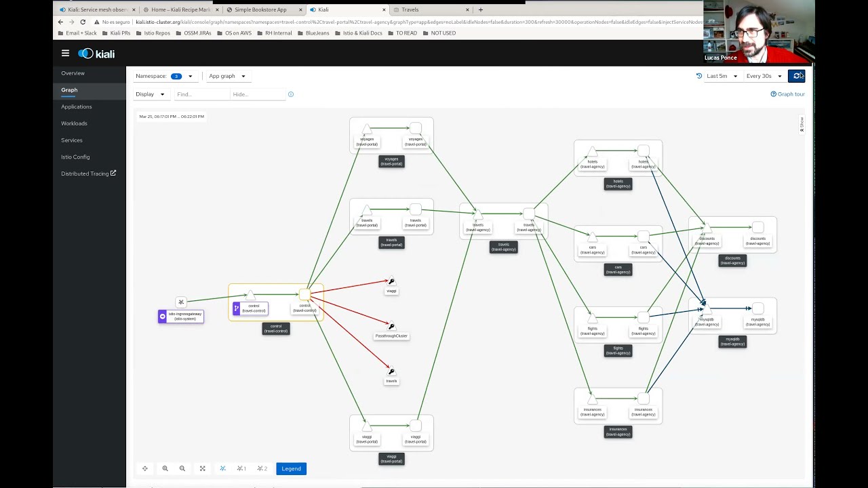Select the PassthroughCluster key node
868x488 pixels.
coord(391,326)
